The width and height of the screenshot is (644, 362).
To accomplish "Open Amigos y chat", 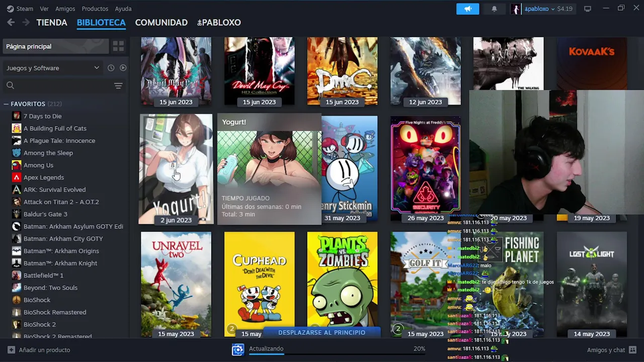I will click(611, 350).
